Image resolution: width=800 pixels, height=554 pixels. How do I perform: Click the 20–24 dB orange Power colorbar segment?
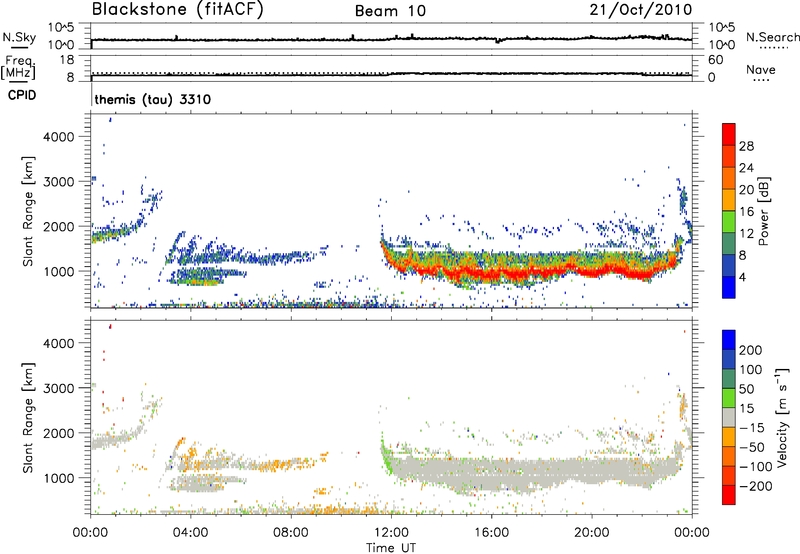(729, 178)
